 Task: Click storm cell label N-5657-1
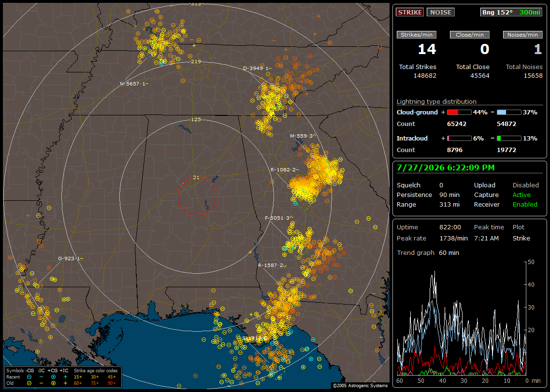(x=134, y=84)
